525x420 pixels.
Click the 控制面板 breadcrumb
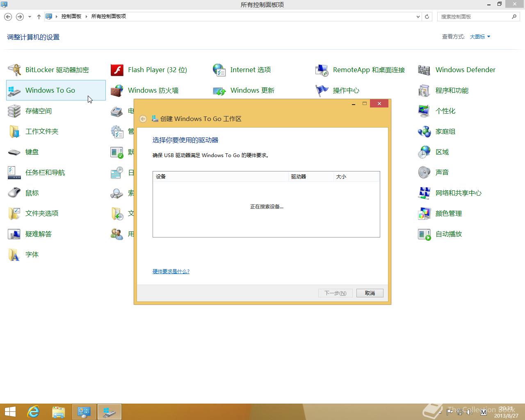(x=71, y=16)
